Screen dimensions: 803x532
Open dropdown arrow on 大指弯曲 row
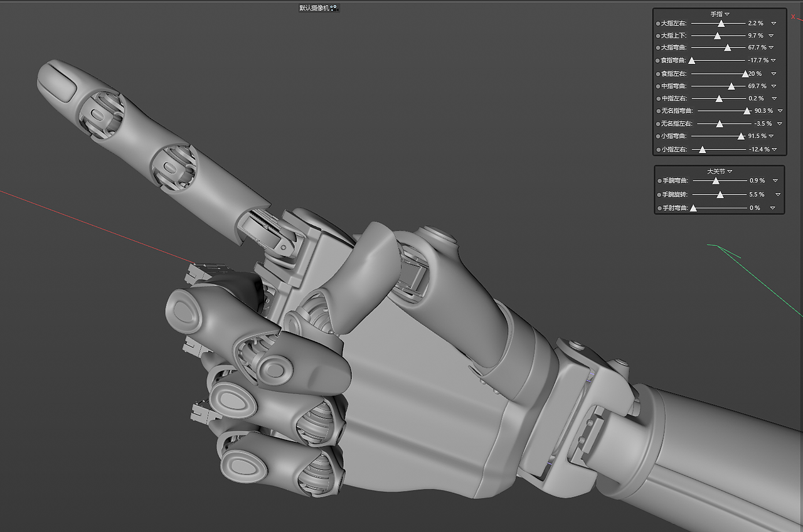[772, 48]
